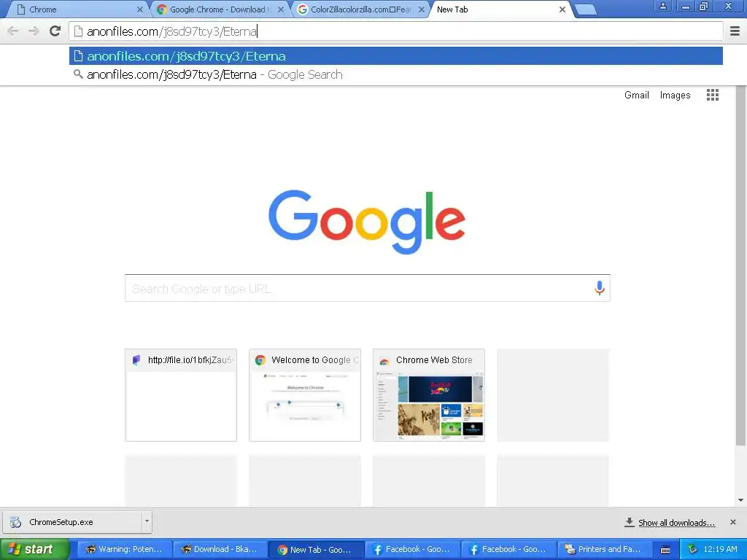
Task: Dismiss the downloads bar
Action: [732, 522]
